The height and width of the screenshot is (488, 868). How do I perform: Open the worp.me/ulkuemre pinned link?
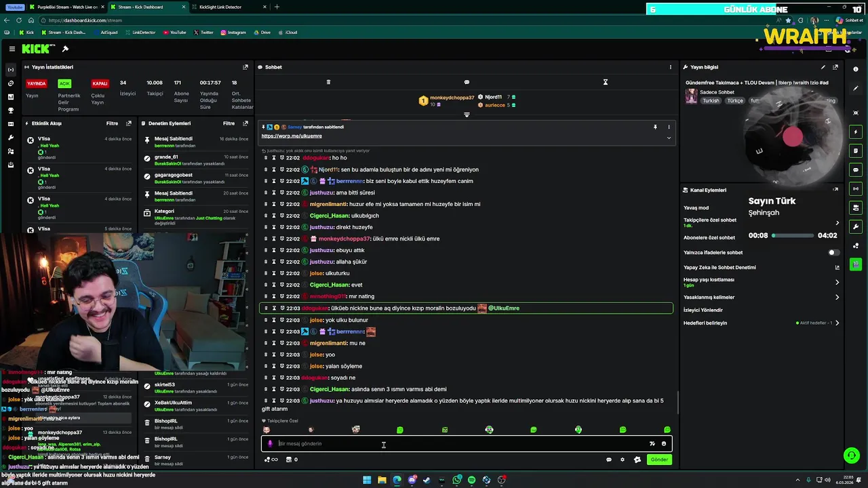(292, 136)
